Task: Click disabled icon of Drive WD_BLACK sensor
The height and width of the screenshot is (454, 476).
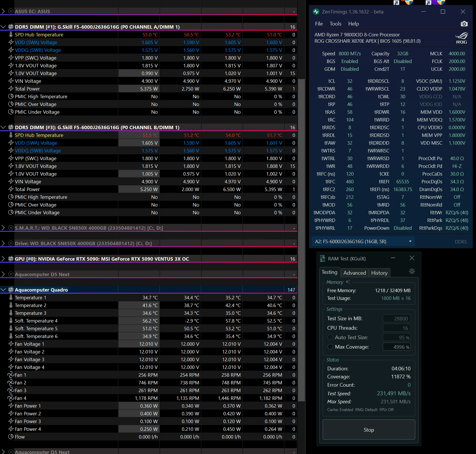Action: pyautogui.click(x=11, y=243)
